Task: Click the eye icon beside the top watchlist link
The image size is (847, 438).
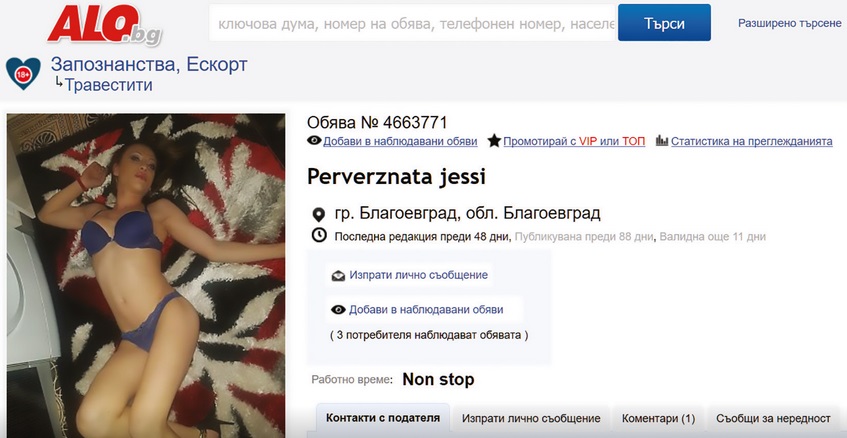Action: click(x=314, y=142)
